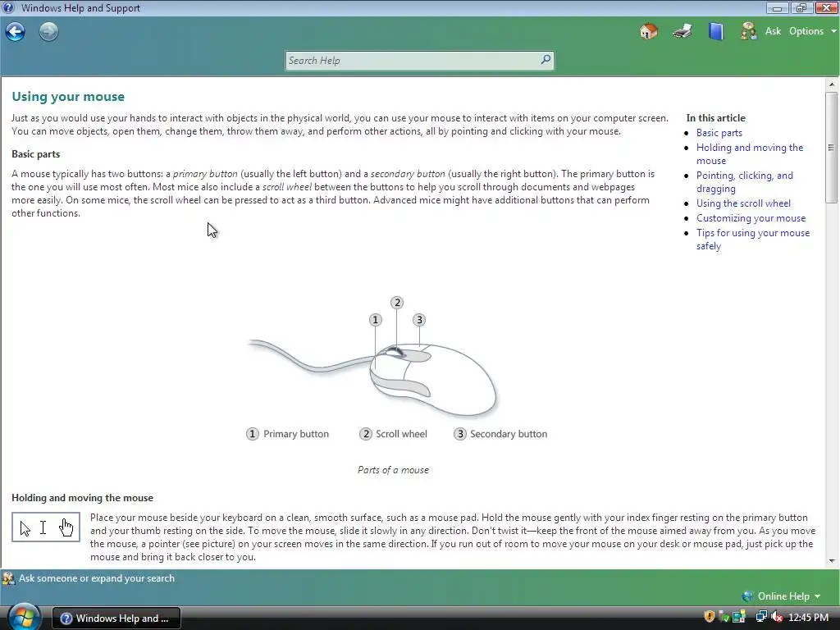Click the 12:45 PM system clock
The image size is (840, 630).
[808, 618]
